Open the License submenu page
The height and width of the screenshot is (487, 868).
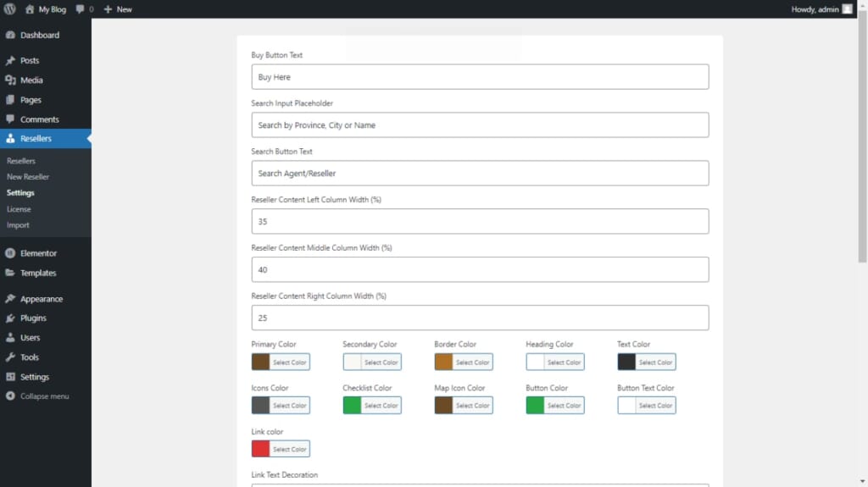coord(19,209)
